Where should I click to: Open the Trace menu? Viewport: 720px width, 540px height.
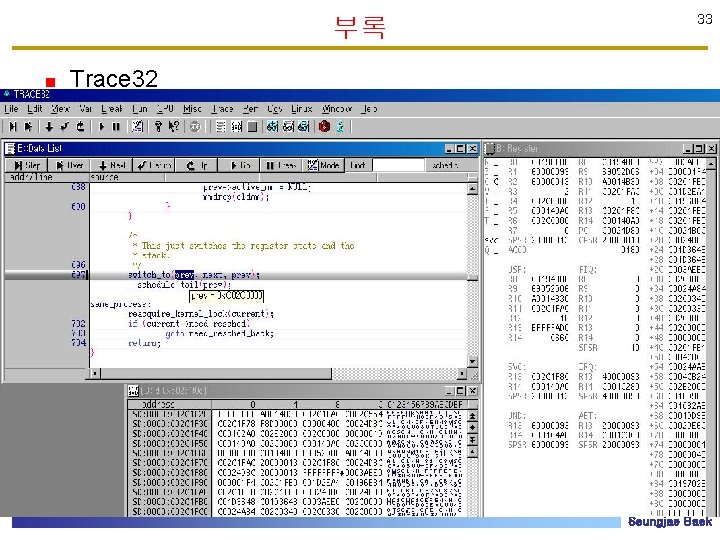point(222,109)
